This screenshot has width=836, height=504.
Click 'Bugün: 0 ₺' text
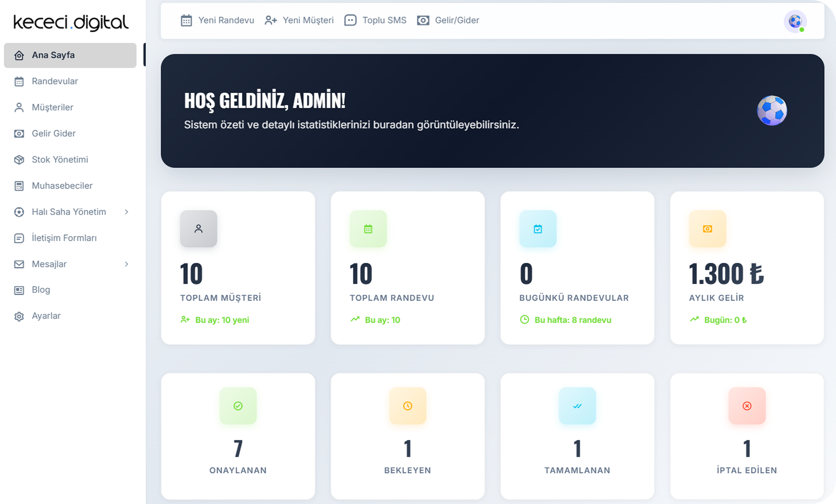pyautogui.click(x=725, y=320)
